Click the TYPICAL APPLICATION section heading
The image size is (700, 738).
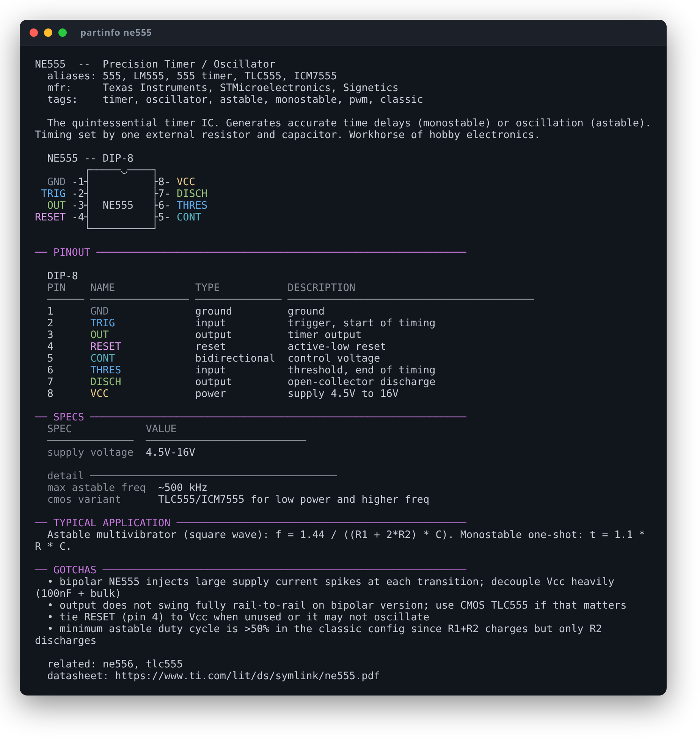[112, 523]
